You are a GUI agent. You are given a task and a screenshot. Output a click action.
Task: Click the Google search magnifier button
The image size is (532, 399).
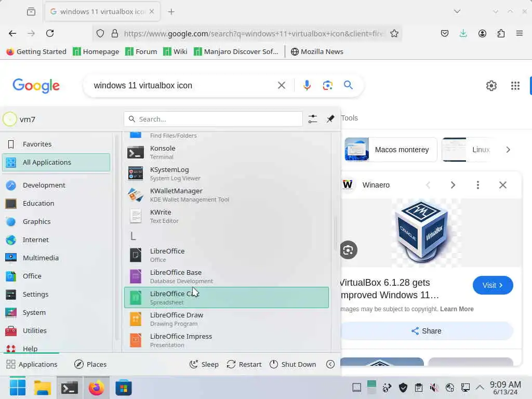coord(348,85)
